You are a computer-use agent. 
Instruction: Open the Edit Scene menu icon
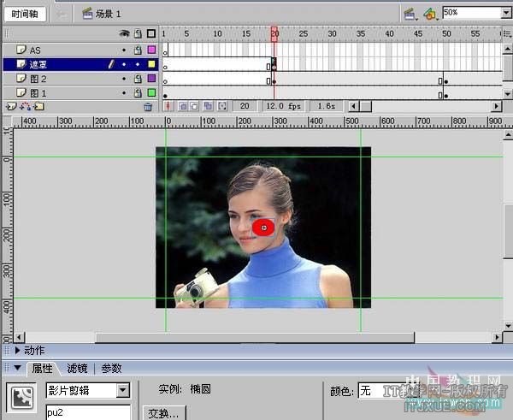click(x=410, y=14)
